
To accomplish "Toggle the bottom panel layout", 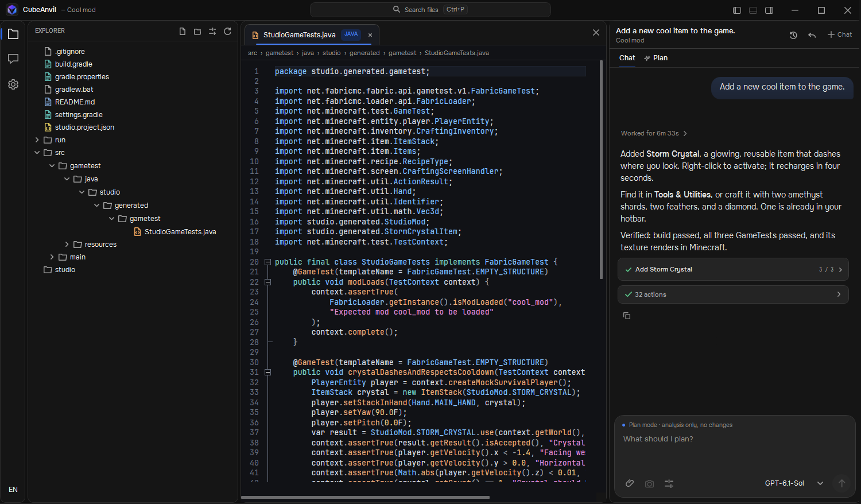I will pyautogui.click(x=753, y=10).
